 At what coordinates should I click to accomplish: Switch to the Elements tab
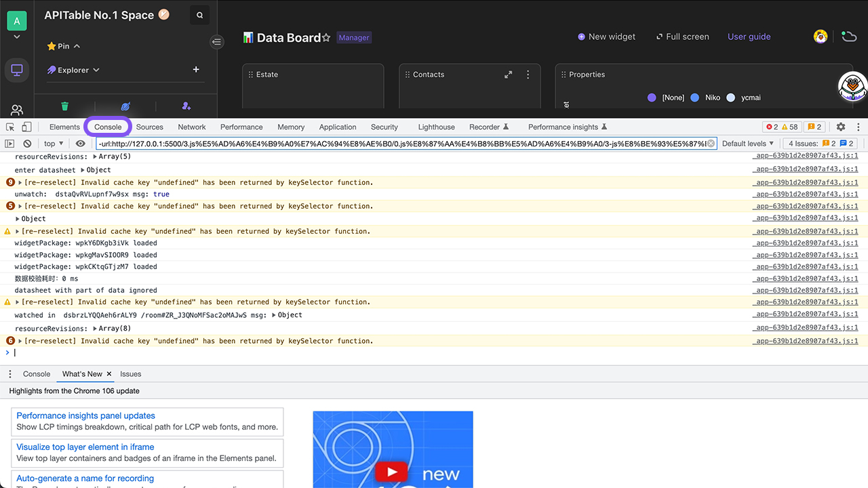click(x=64, y=127)
